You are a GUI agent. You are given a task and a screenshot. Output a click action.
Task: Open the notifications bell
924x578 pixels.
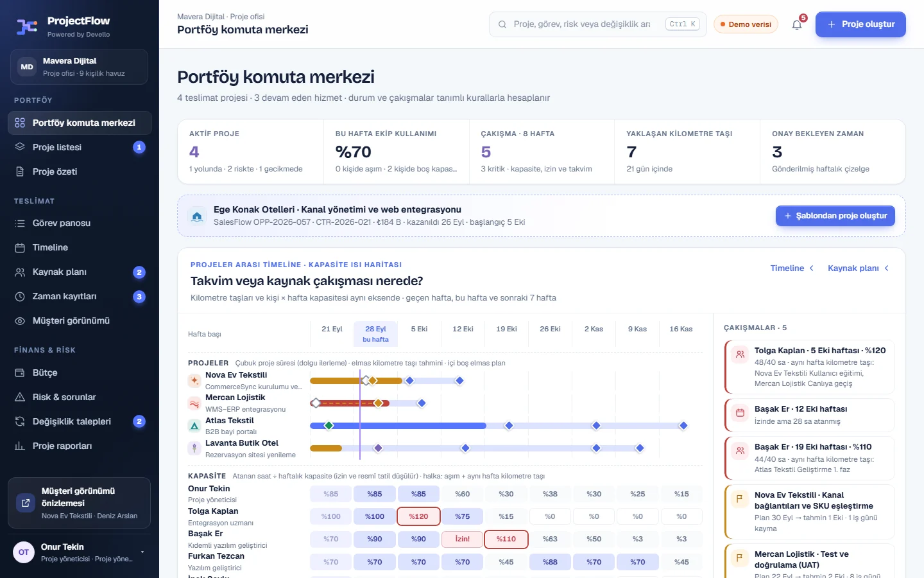[797, 25]
